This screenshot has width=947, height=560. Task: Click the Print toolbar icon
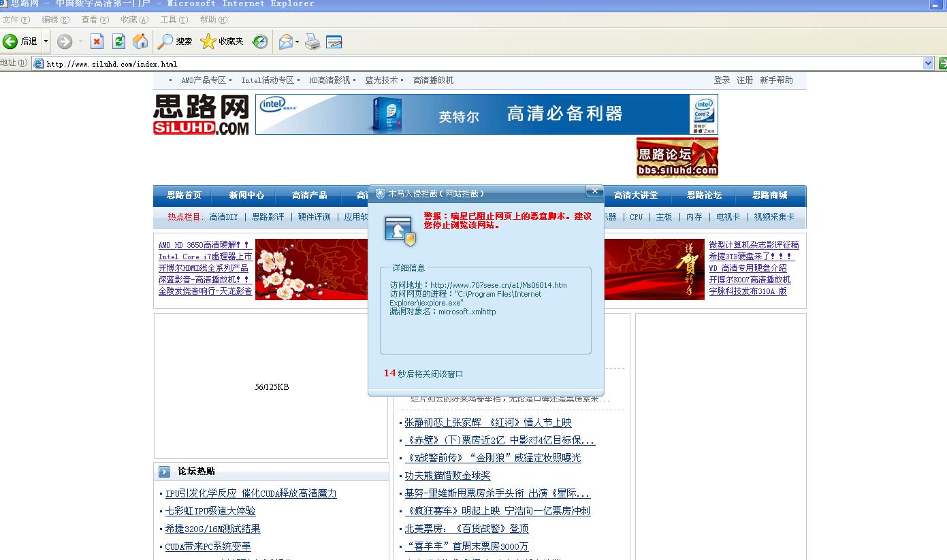[312, 42]
